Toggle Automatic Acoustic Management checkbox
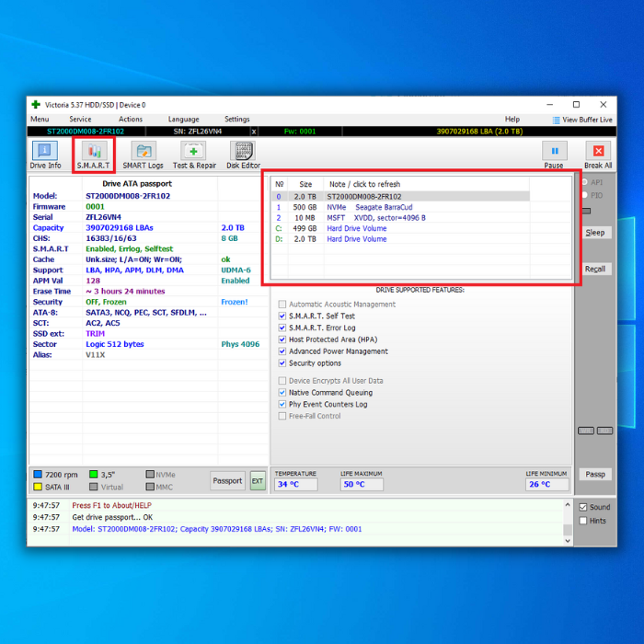The width and height of the screenshot is (644, 644). (282, 305)
